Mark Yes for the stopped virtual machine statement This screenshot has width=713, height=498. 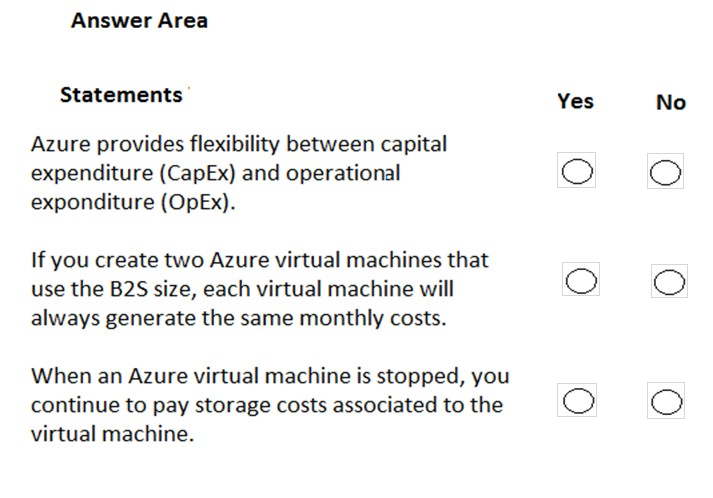(580, 400)
